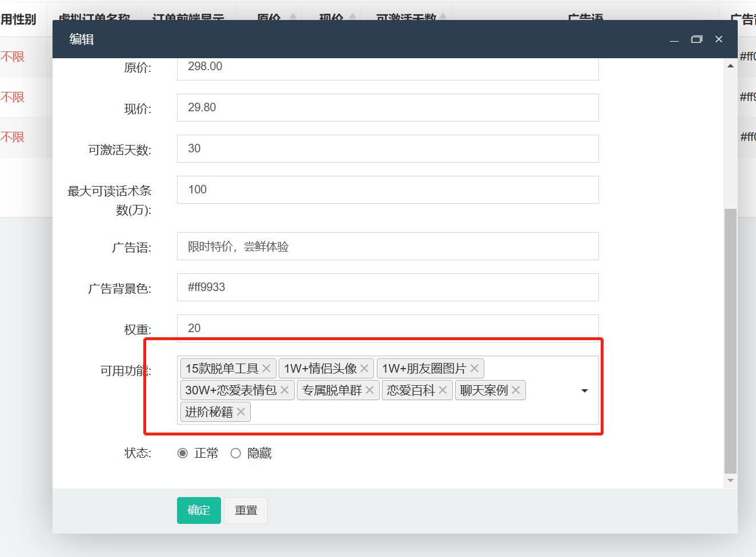Remove the 进阶秘籍 tag
This screenshot has width=756, height=557.
point(241,412)
